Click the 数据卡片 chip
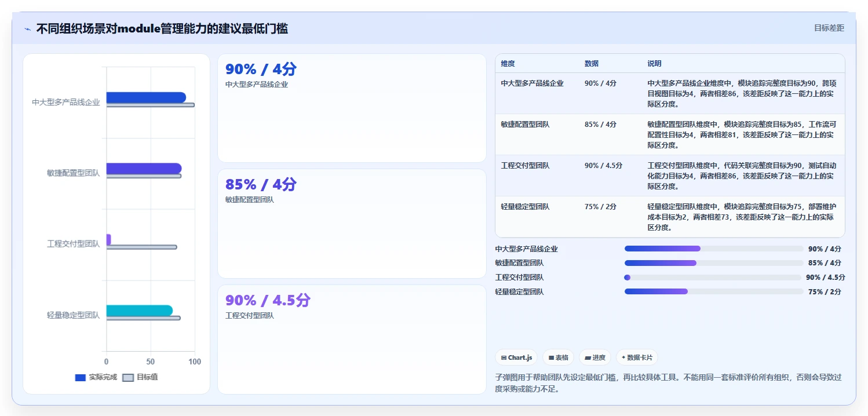The height and width of the screenshot is (416, 868). [637, 357]
